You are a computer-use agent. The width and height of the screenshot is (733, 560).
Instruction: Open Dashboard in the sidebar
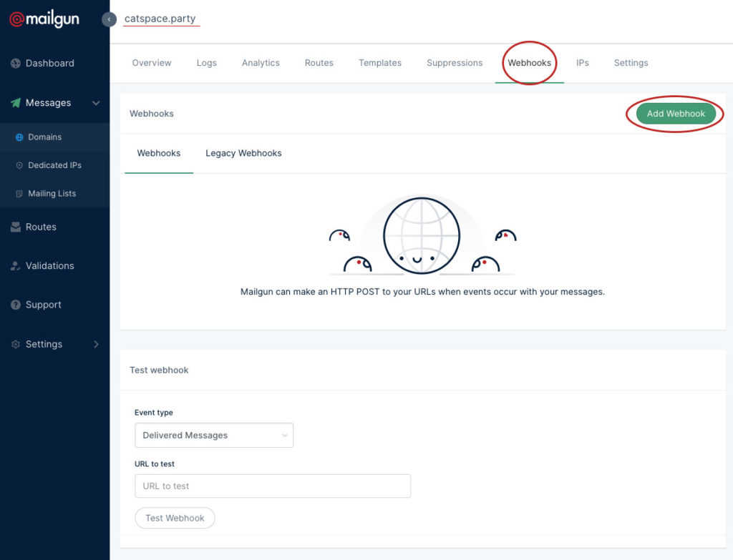pyautogui.click(x=49, y=63)
